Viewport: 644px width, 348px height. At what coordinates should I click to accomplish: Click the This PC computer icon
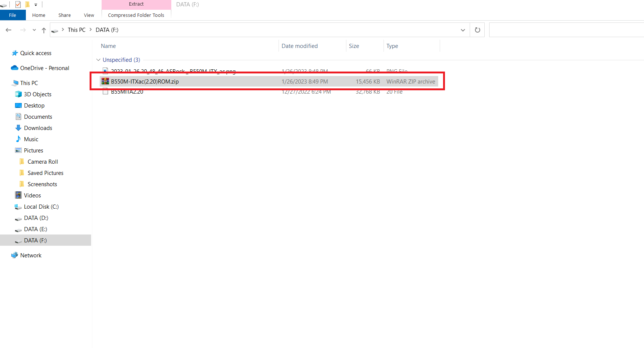pos(15,83)
